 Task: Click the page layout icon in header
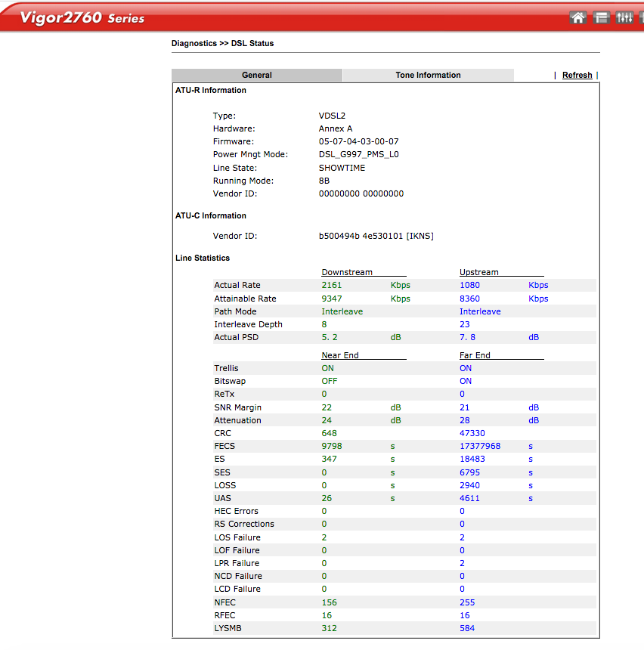pos(602,17)
